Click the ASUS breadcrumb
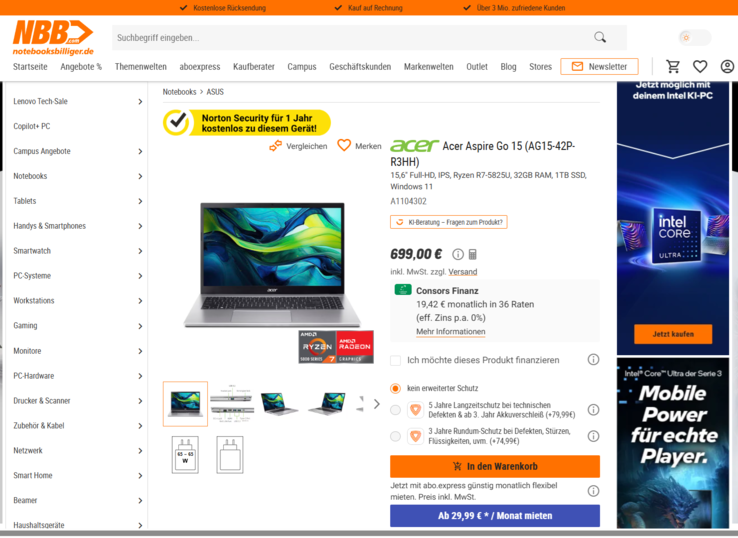Viewport: 738px width, 538px height. coord(215,92)
